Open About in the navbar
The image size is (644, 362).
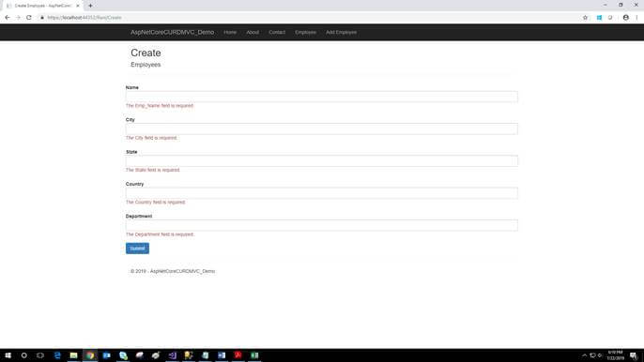point(253,32)
